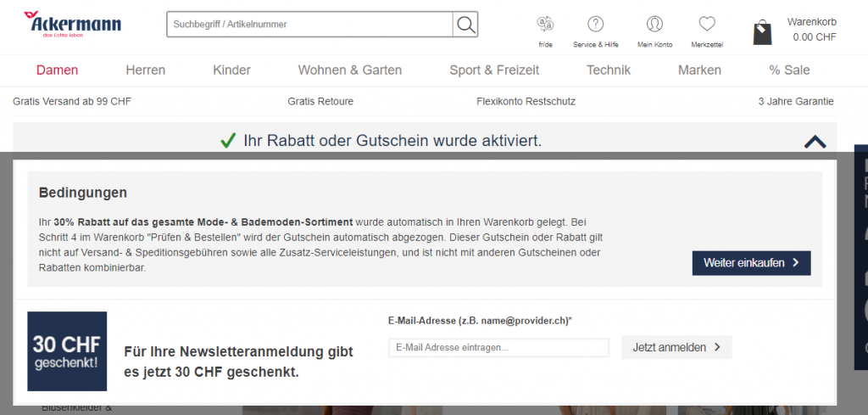Click the Ackermann logo
This screenshot has height=415, width=868.
[x=74, y=25]
